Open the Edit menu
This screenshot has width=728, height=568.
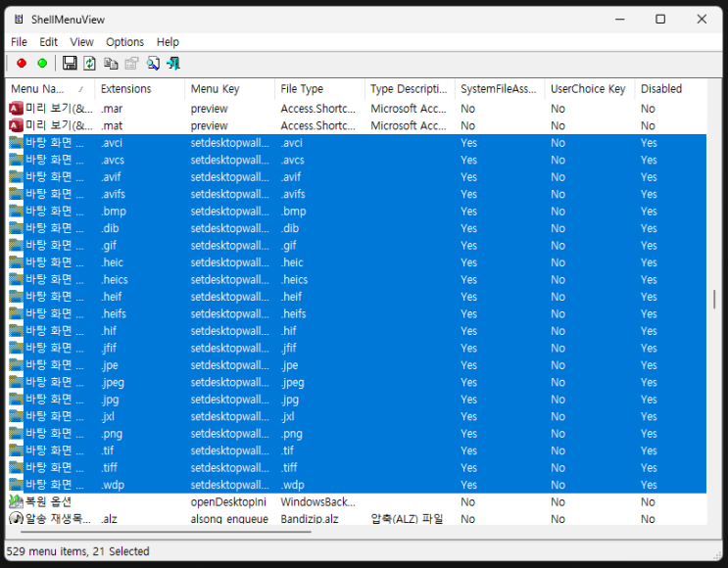pyautogui.click(x=48, y=42)
